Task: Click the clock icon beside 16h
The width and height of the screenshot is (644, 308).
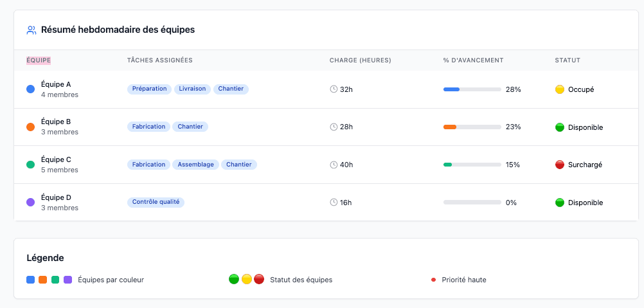Action: [x=334, y=203]
